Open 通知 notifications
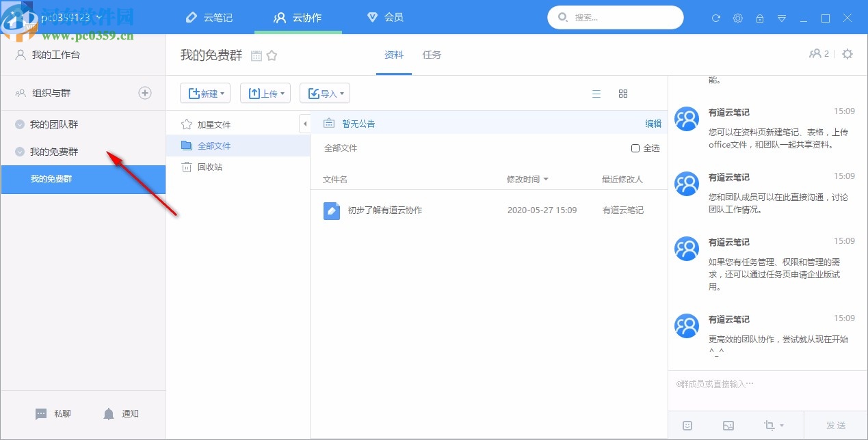868x440 pixels. pos(121,414)
